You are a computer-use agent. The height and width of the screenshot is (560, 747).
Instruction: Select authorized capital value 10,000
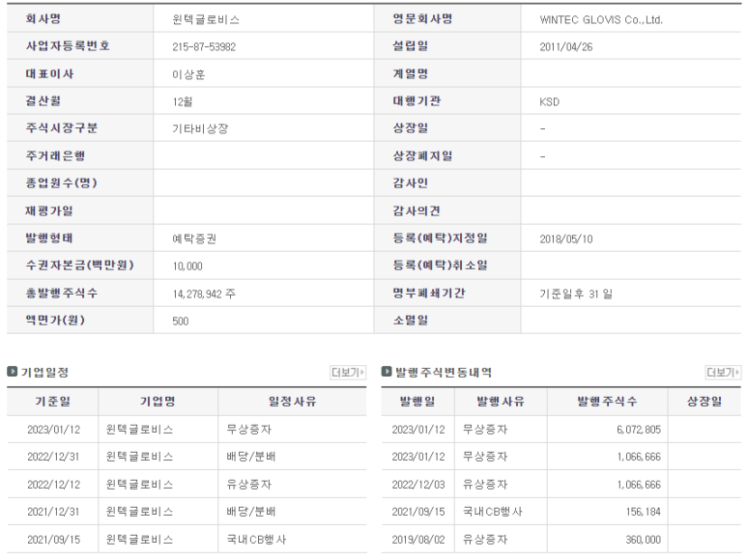tap(187, 266)
